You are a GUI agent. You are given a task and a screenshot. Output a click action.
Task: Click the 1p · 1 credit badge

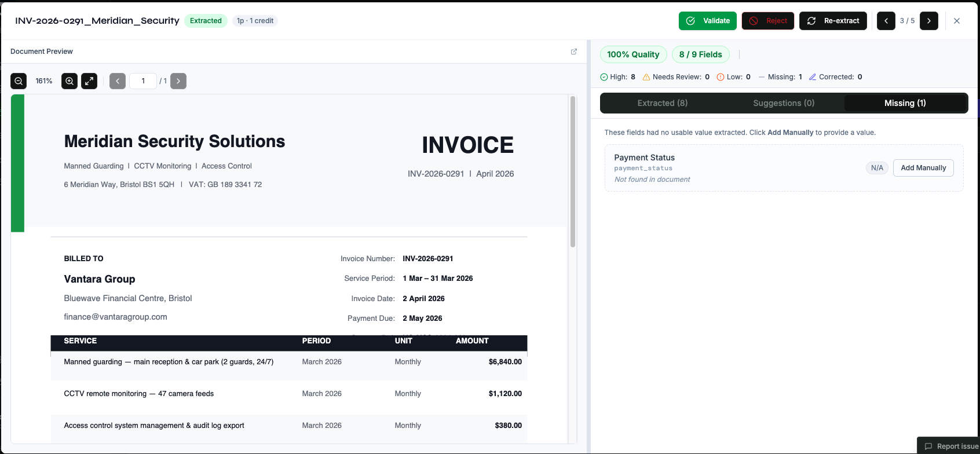tap(255, 21)
